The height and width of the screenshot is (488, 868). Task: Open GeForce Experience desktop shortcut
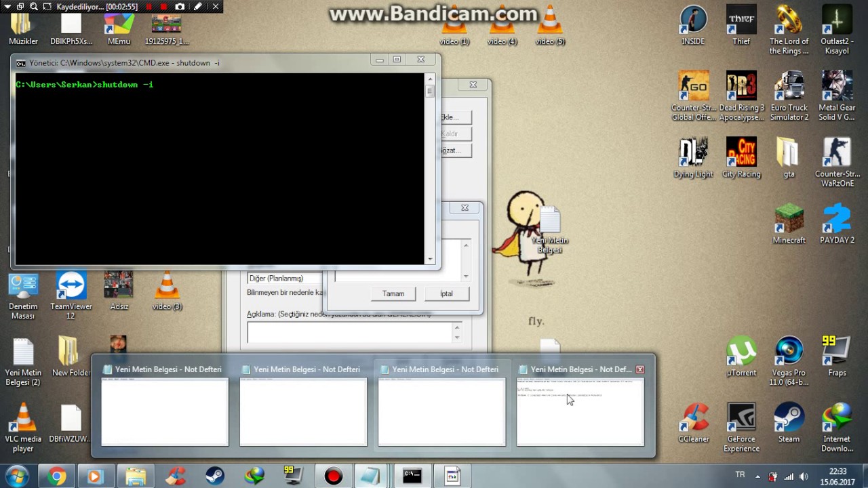pos(741,428)
